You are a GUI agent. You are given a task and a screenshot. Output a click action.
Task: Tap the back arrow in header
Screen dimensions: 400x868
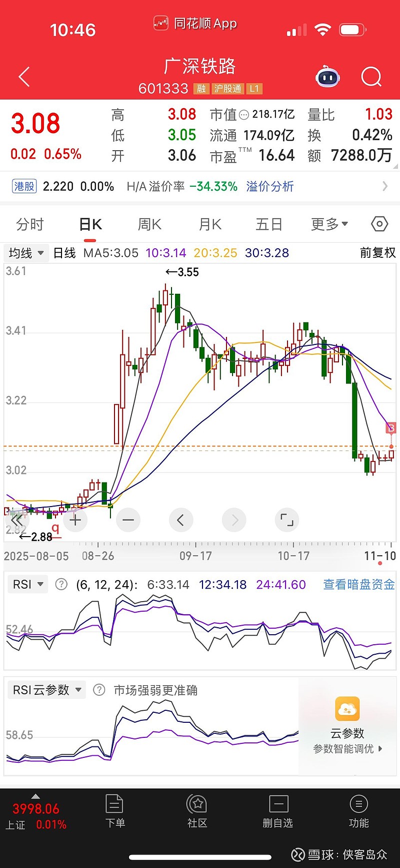point(24,77)
